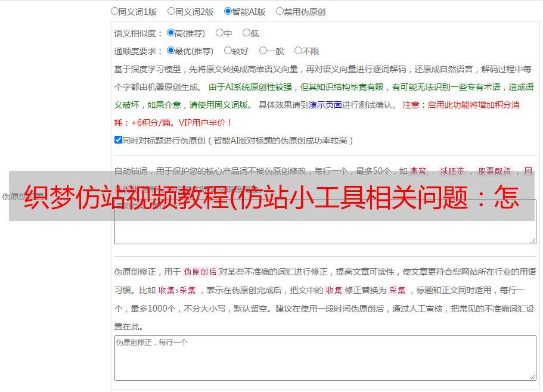The image size is (543, 392).
Task: Click green text 由于AI系统原创性较强
Action: tap(250, 87)
